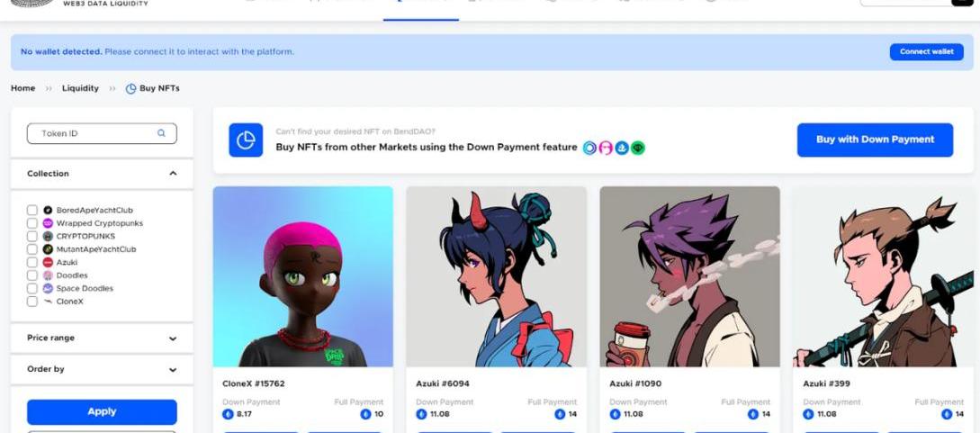Tick the CloneX collection checkbox
This screenshot has height=433, width=980.
32,302
